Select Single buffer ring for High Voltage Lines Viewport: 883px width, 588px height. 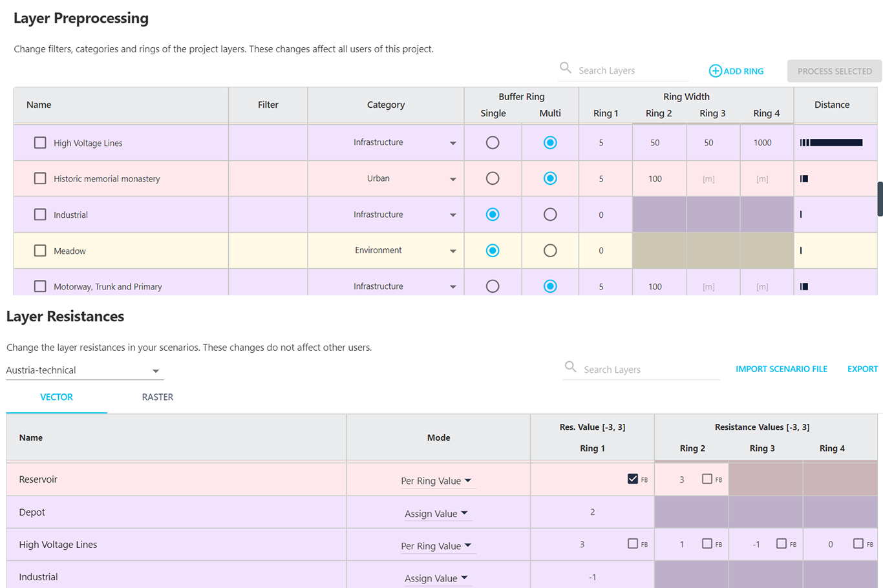493,142
